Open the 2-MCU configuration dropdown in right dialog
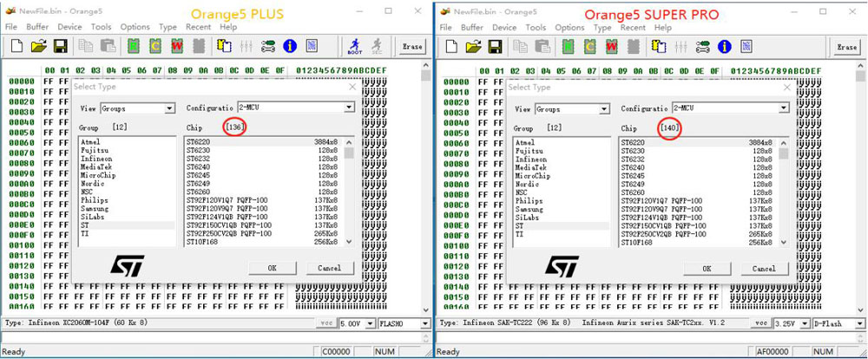Viewport: 868px width, 359px height. (x=783, y=108)
